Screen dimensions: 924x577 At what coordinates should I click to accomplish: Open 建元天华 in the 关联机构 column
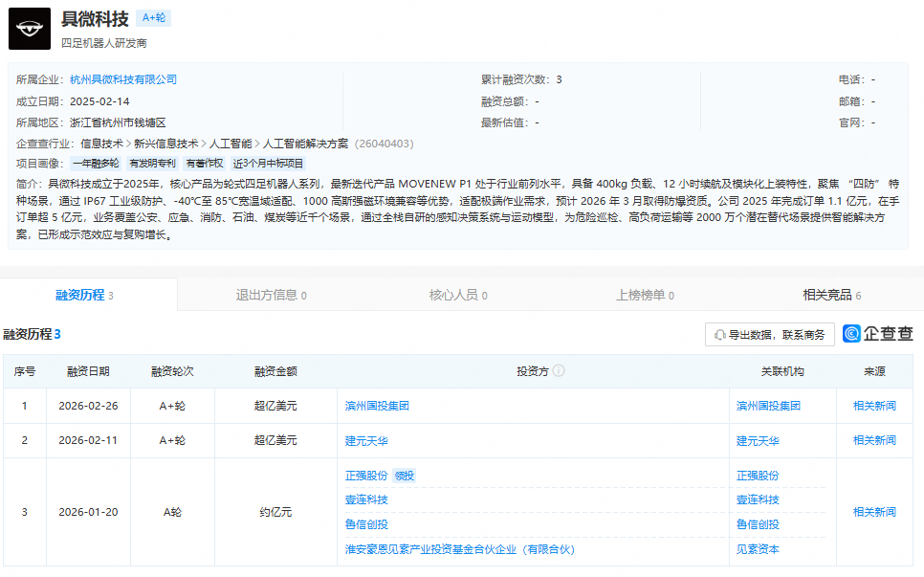pyautogui.click(x=758, y=440)
